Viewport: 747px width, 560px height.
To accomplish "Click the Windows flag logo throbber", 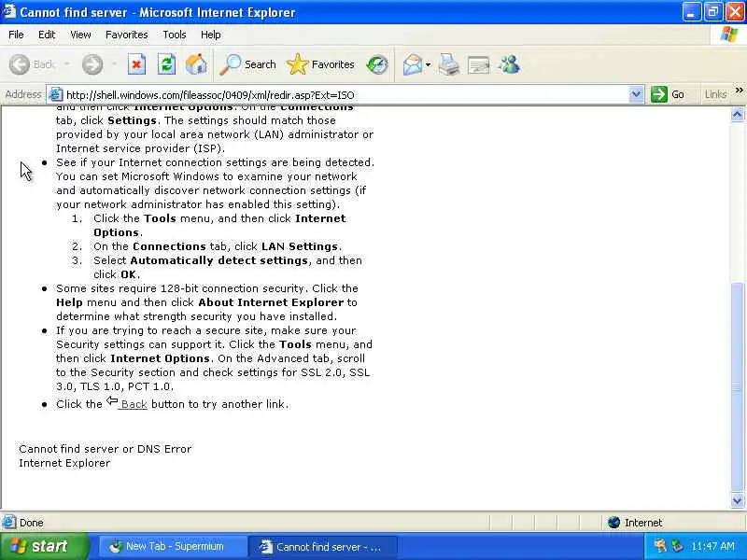I will tap(729, 35).
